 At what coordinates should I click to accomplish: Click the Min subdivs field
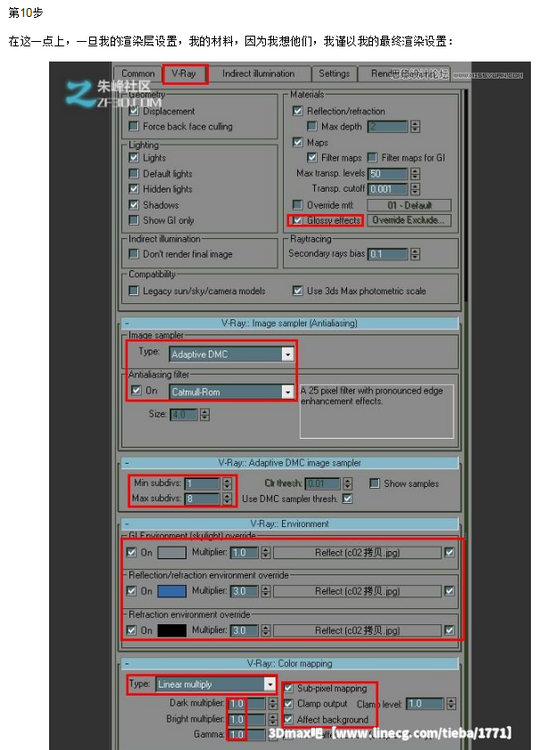pyautogui.click(x=203, y=484)
